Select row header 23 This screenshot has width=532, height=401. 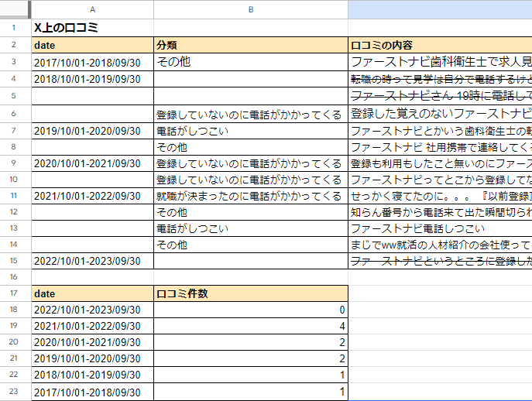tap(14, 392)
